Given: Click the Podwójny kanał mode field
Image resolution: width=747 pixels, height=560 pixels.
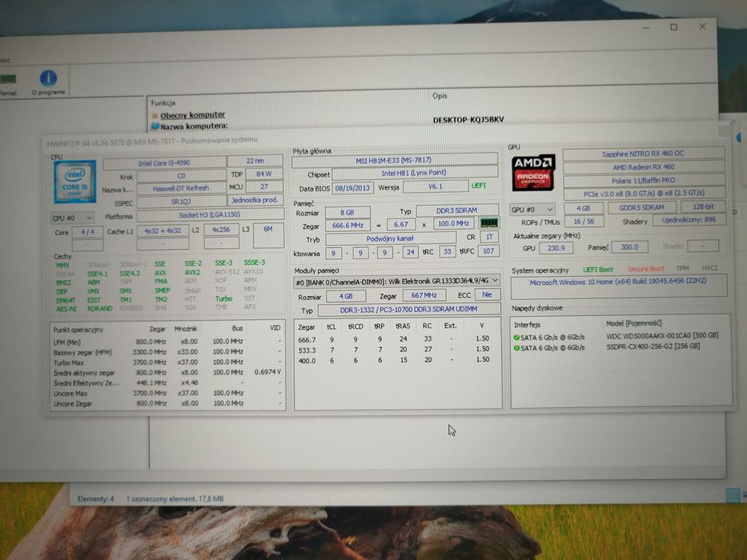Looking at the screenshot, I should click(x=390, y=238).
